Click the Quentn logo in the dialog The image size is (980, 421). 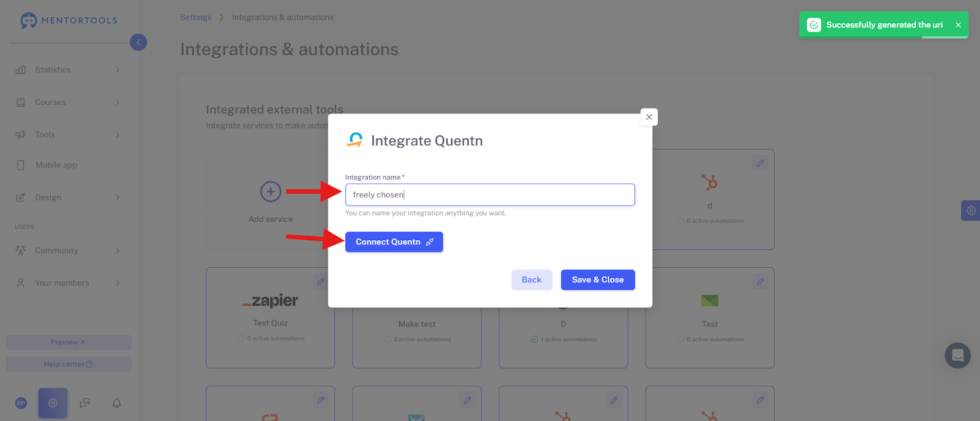(355, 140)
